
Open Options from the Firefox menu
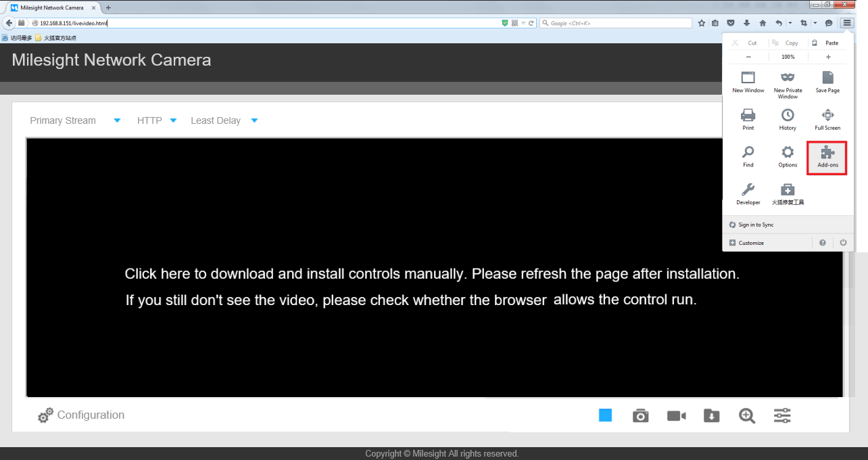[788, 158]
